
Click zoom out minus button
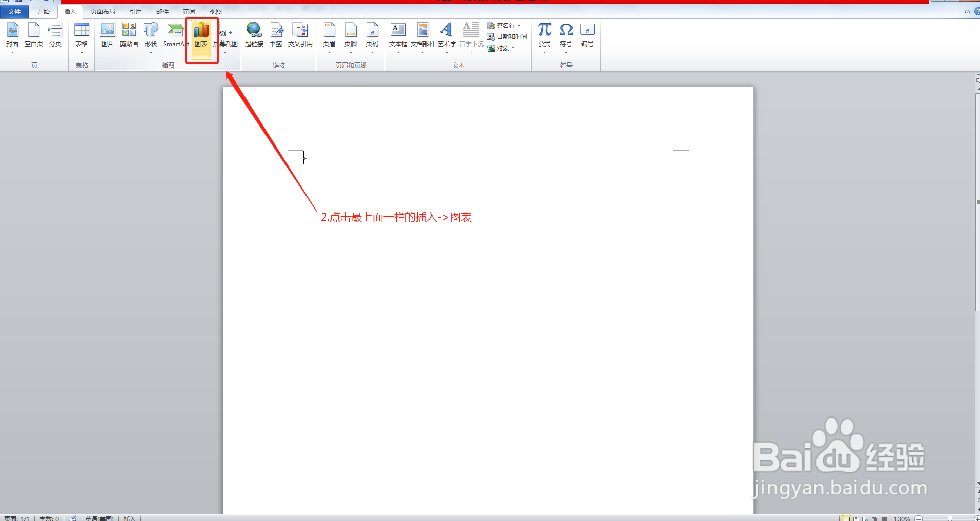pyautogui.click(x=919, y=518)
